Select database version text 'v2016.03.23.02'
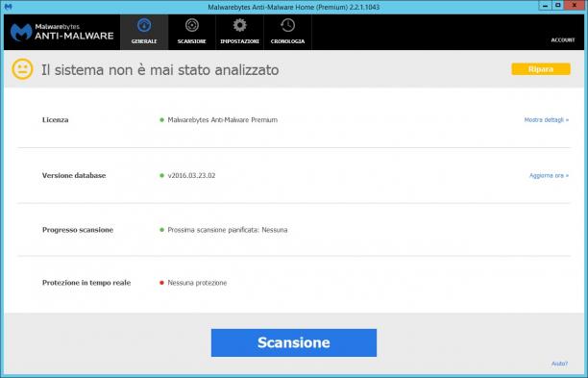The image size is (588, 378). click(191, 175)
